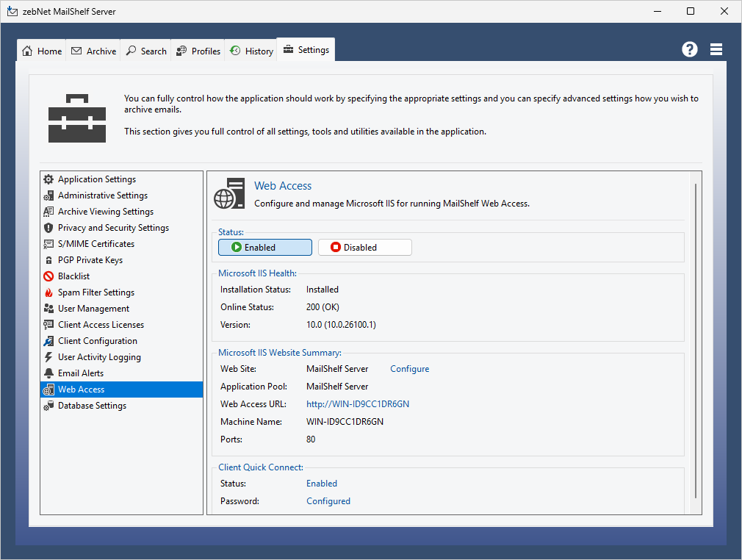Click the settings panel vertical scrollbar
The image size is (742, 560).
point(695,342)
